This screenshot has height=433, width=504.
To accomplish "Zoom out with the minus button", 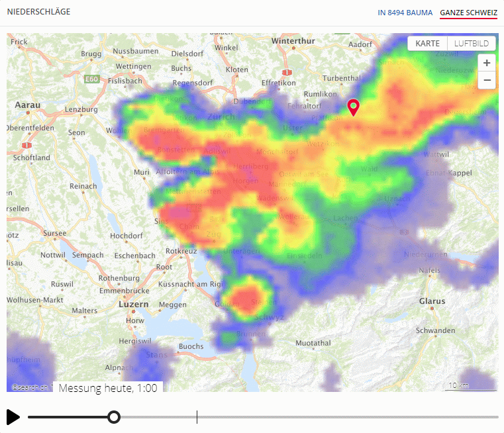I will coord(487,80).
